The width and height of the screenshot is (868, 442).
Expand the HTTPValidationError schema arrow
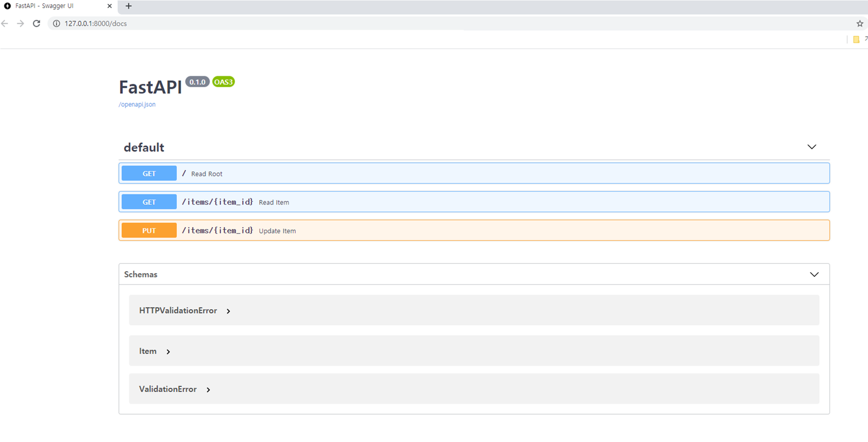228,311
